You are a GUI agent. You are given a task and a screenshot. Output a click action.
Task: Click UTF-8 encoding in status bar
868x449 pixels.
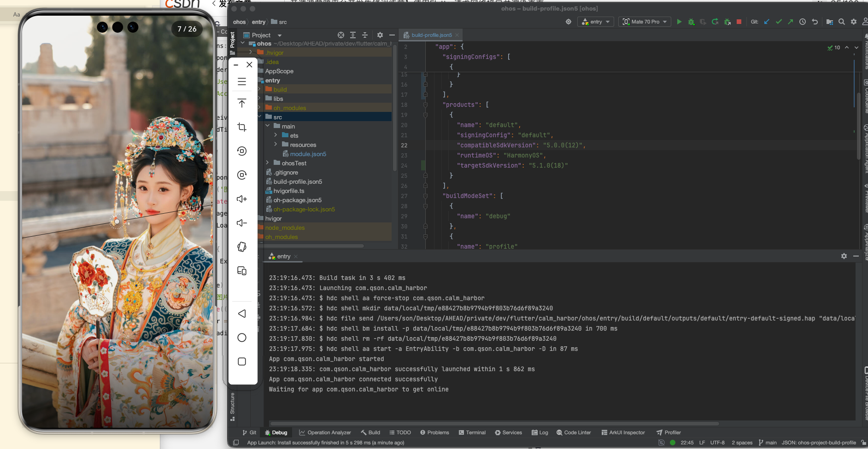(717, 443)
